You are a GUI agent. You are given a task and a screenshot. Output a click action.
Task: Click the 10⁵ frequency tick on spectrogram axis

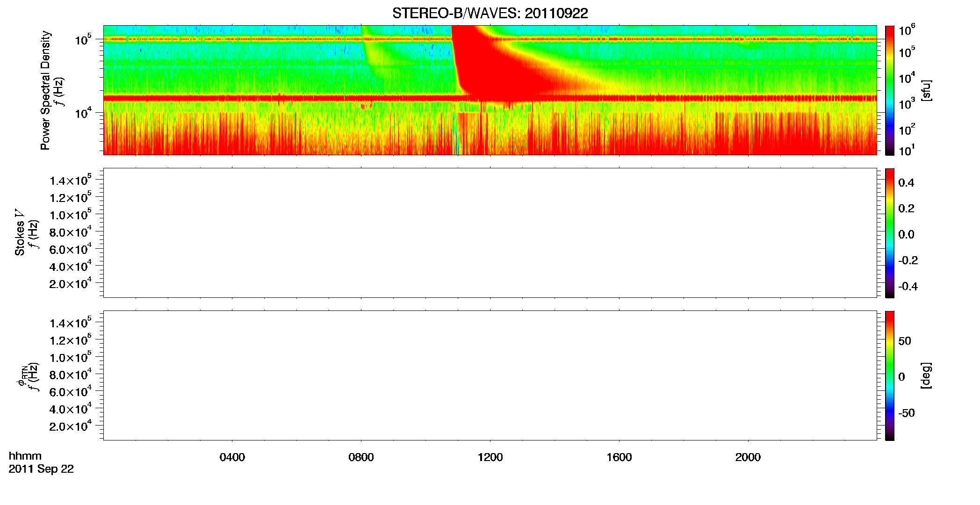[x=83, y=40]
